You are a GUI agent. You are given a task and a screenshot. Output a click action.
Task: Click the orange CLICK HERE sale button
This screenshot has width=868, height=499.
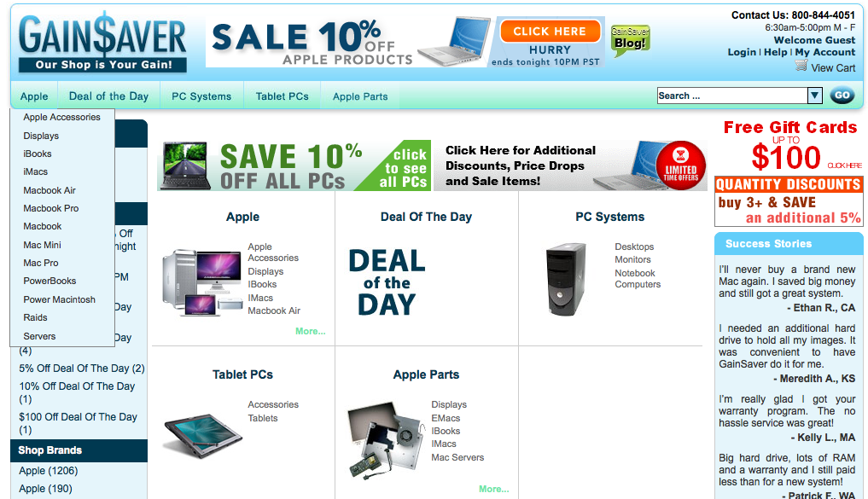click(x=550, y=31)
